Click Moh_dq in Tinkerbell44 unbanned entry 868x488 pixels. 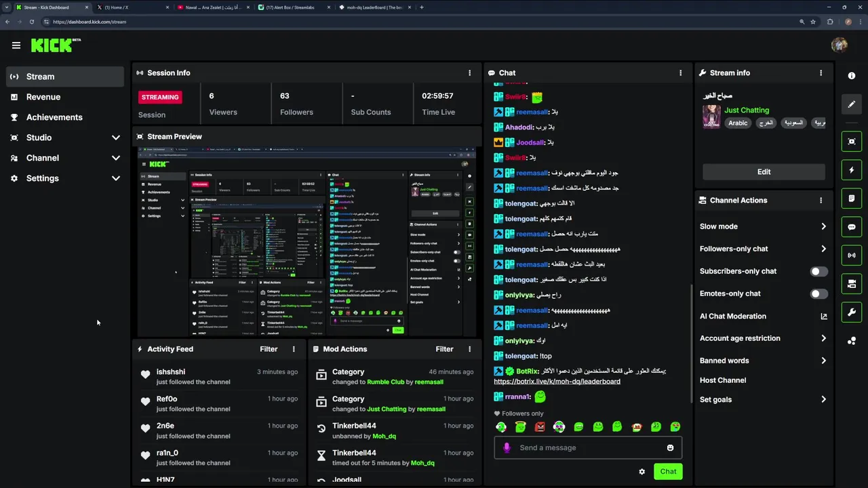384,436
